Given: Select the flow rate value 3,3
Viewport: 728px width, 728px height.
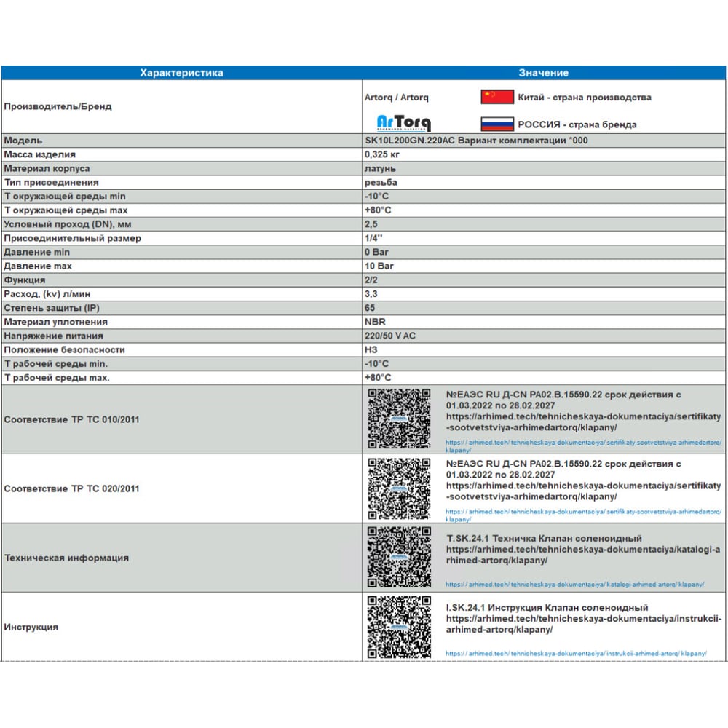Looking at the screenshot, I should coord(371,294).
